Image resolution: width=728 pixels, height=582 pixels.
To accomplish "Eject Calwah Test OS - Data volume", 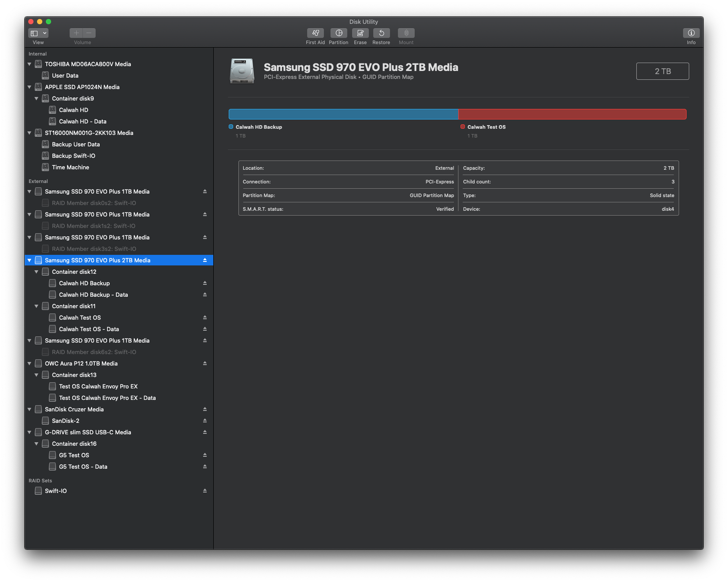I will point(205,329).
